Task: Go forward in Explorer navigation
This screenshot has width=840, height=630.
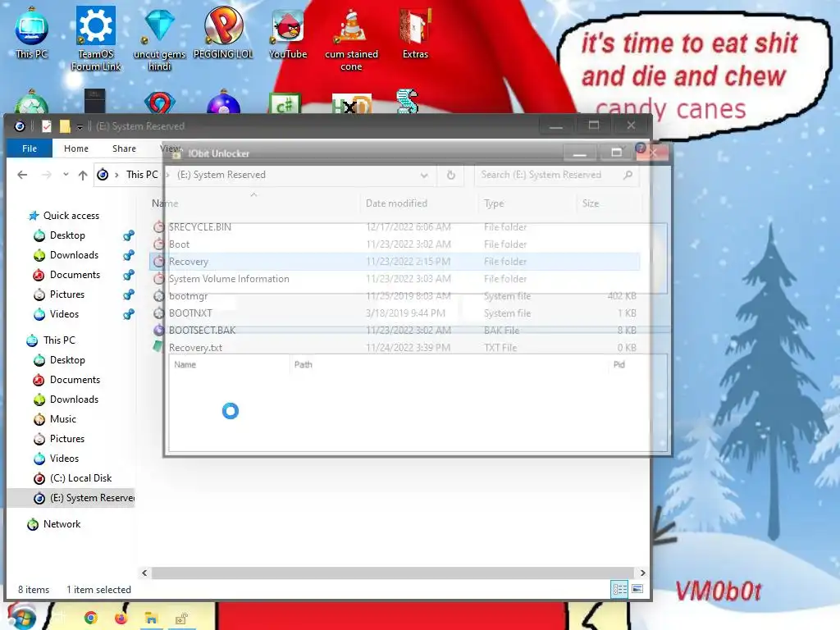Action: pos(47,175)
